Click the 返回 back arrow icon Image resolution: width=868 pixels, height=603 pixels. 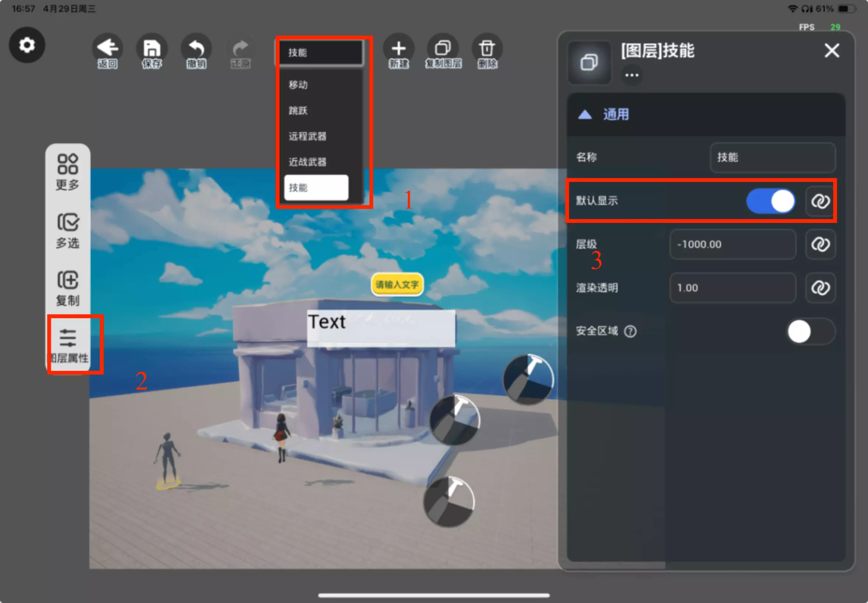[108, 49]
